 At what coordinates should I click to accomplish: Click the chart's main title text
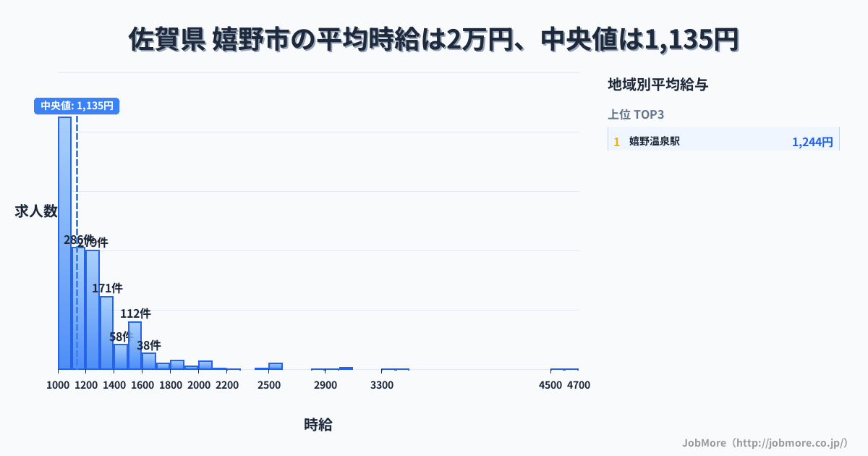[434, 39]
